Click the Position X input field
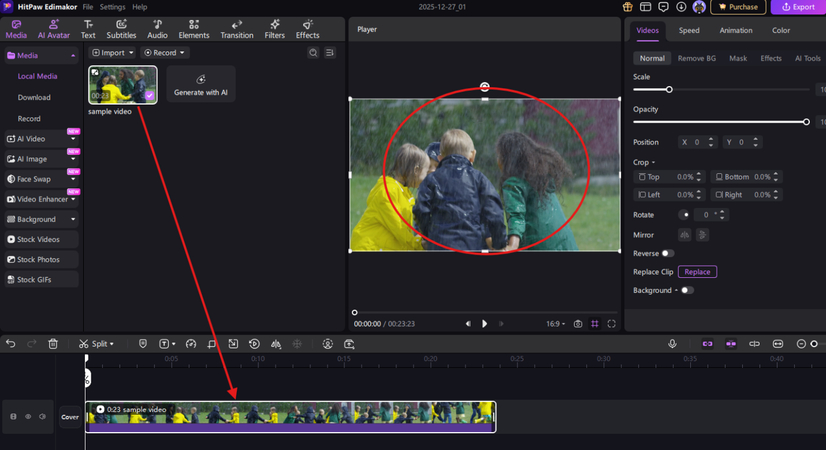 tap(697, 142)
